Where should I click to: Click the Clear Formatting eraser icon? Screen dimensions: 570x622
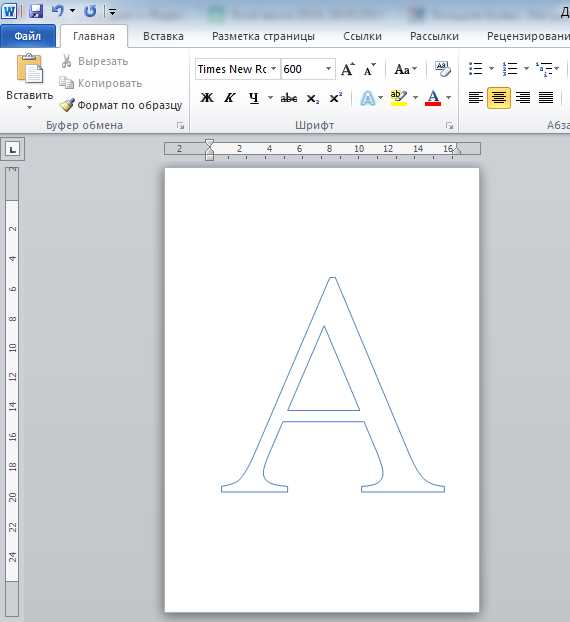[442, 69]
